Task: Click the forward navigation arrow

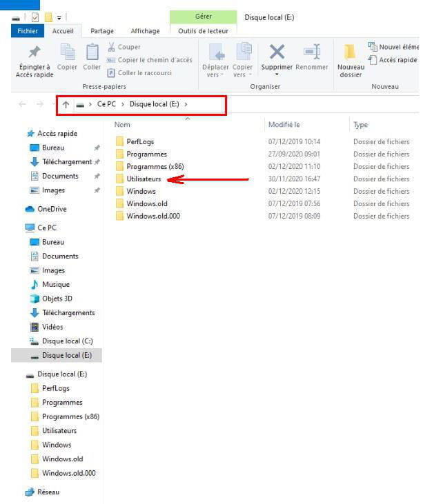Action: [40, 104]
